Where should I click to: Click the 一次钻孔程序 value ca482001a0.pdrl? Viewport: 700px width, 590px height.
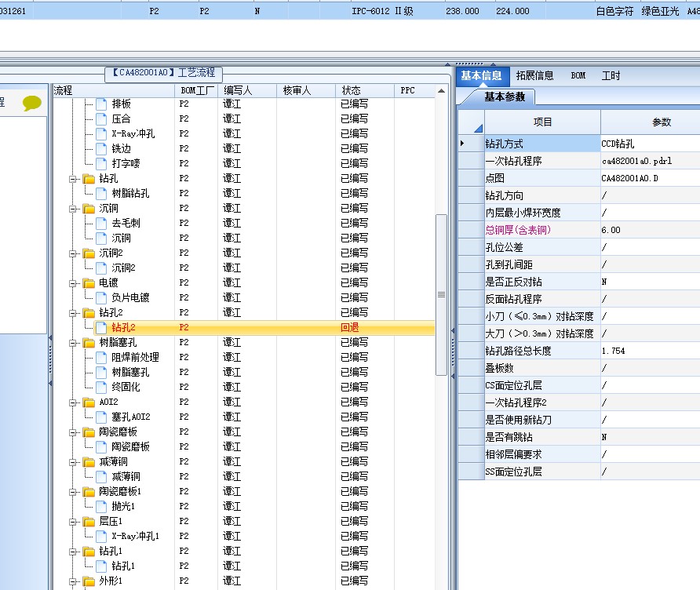(x=650, y=161)
